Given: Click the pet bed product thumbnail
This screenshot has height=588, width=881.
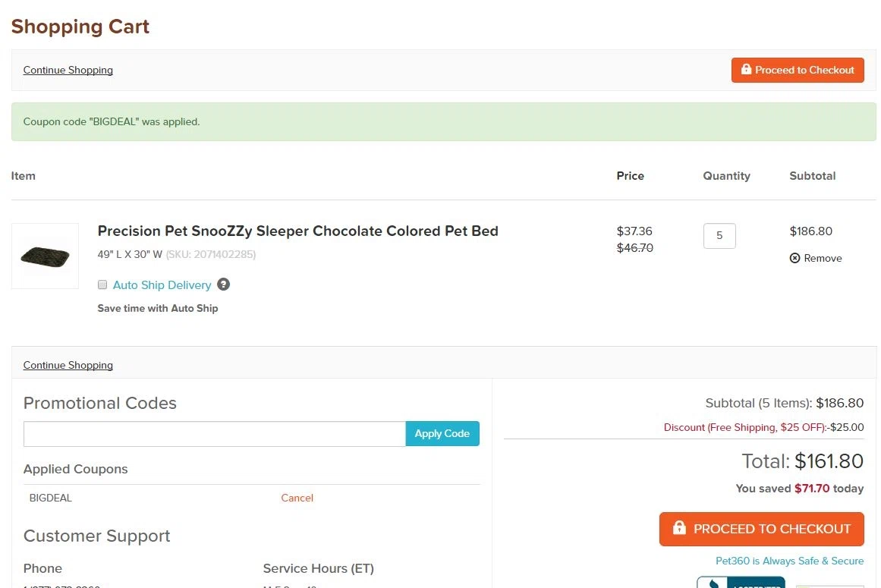Looking at the screenshot, I should (45, 256).
